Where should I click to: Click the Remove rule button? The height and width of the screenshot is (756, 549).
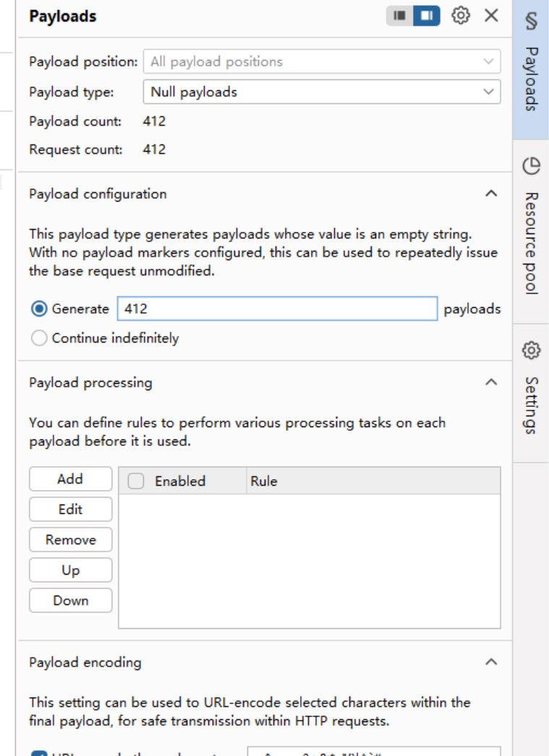coord(70,539)
